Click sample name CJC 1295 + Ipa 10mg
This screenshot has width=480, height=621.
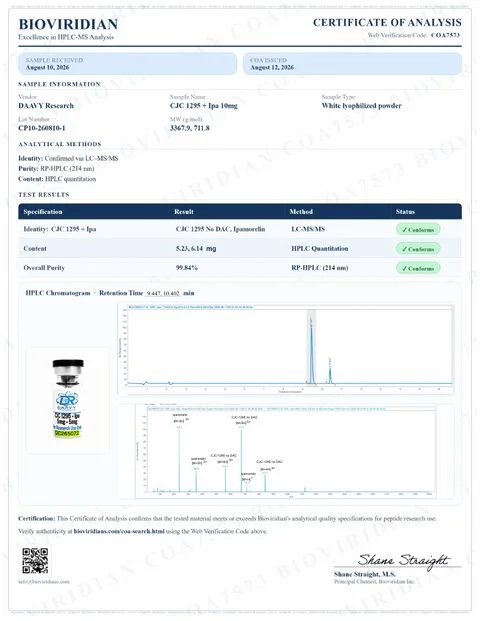tap(204, 106)
